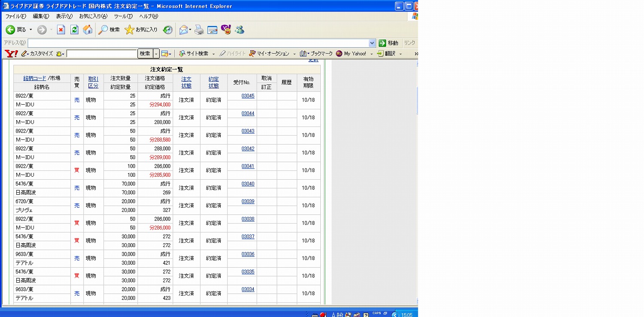The height and width of the screenshot is (317, 644).
Task: Expand the Mail icon dropdown arrow
Action: click(x=190, y=30)
